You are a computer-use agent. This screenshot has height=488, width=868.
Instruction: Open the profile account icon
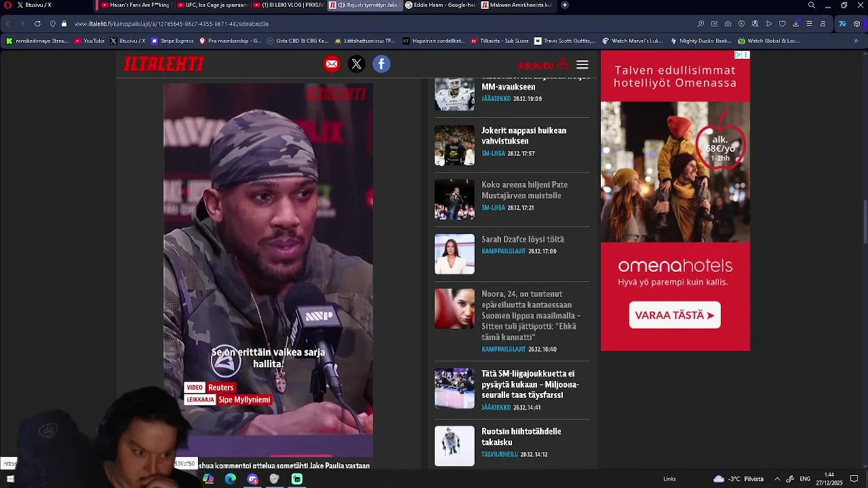tap(823, 24)
